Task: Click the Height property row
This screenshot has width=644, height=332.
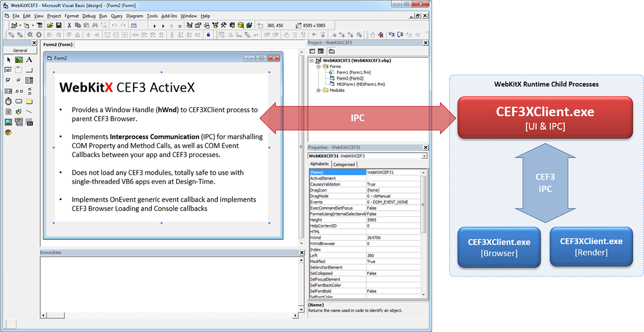Action: (x=364, y=220)
